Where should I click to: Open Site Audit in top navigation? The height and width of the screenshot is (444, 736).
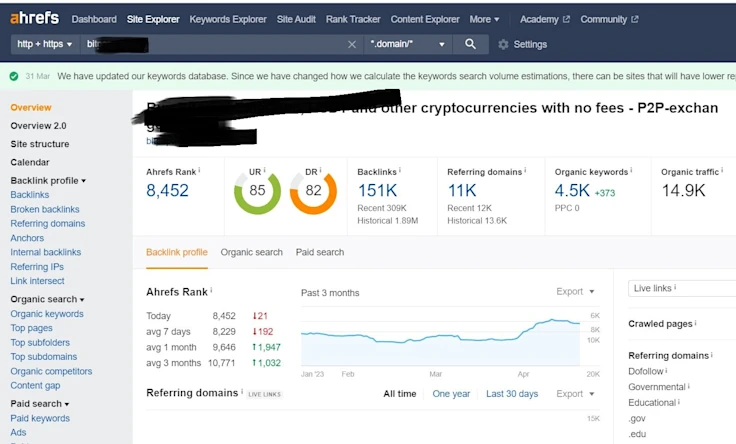[x=296, y=19]
